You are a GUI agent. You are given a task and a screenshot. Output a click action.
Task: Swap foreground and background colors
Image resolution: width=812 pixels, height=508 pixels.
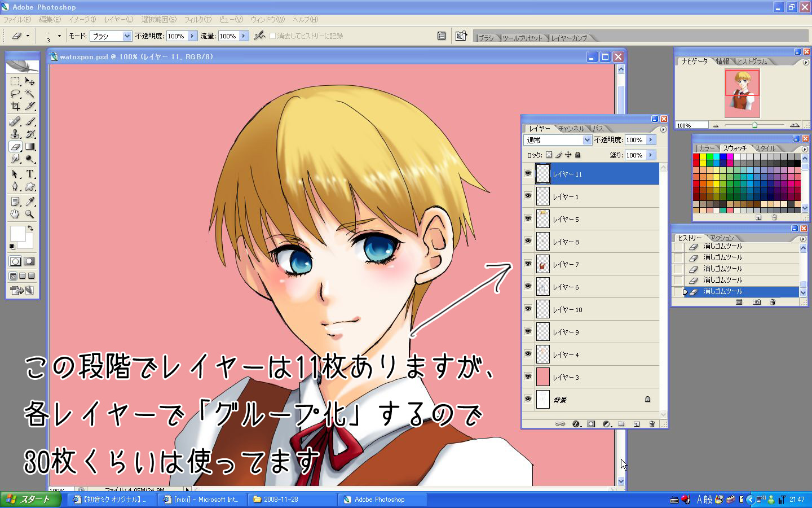[x=30, y=228]
